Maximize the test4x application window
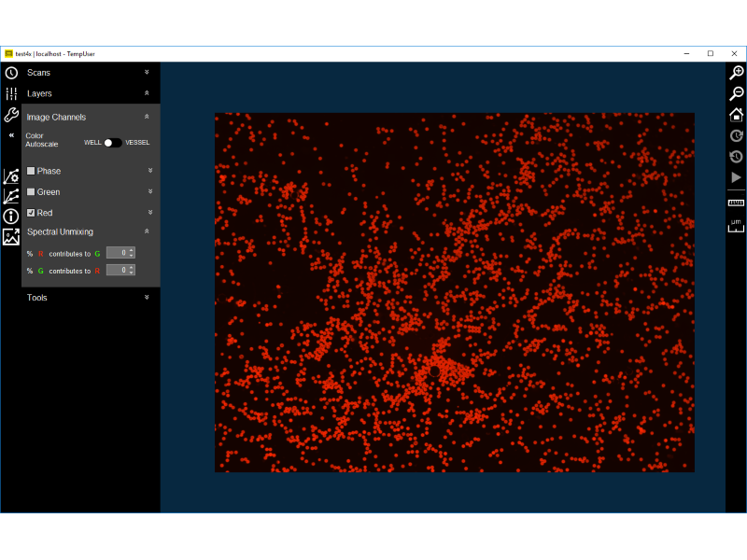 (711, 54)
